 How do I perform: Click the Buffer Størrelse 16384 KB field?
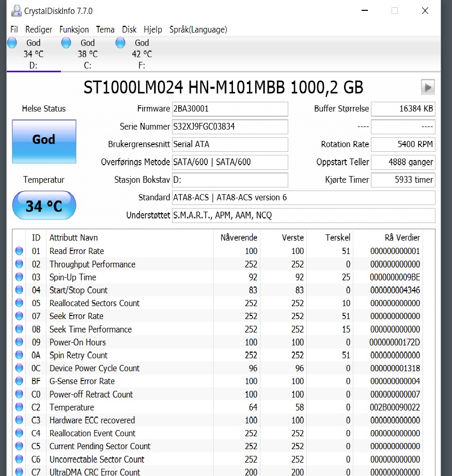[x=403, y=109]
